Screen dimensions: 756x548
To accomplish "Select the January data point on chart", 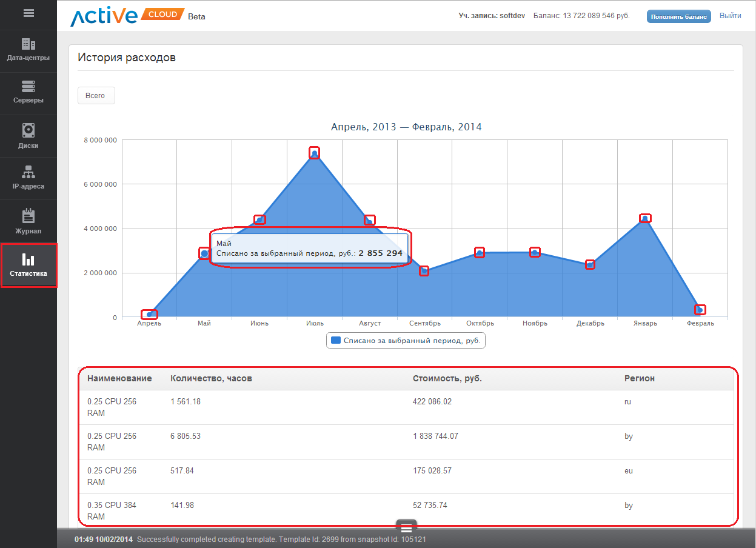I will pos(645,218).
